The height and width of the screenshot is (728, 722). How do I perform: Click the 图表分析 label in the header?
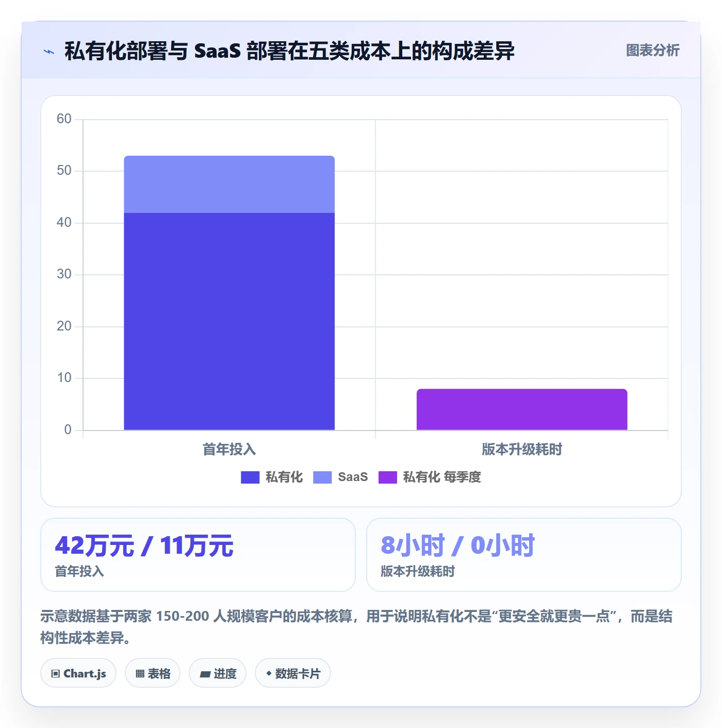[x=652, y=51]
